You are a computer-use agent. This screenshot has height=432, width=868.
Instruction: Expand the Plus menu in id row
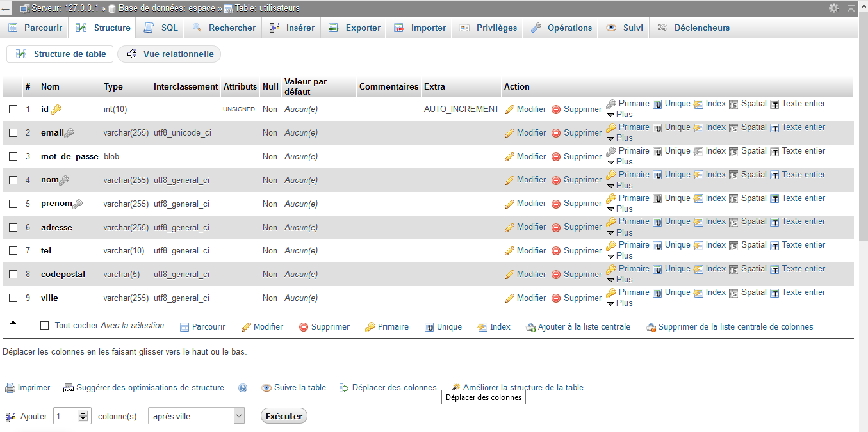619,115
